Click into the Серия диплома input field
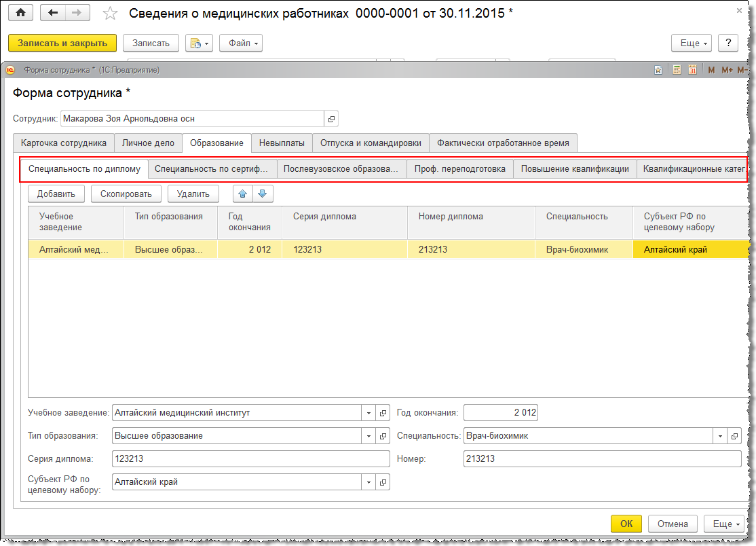 click(x=250, y=459)
